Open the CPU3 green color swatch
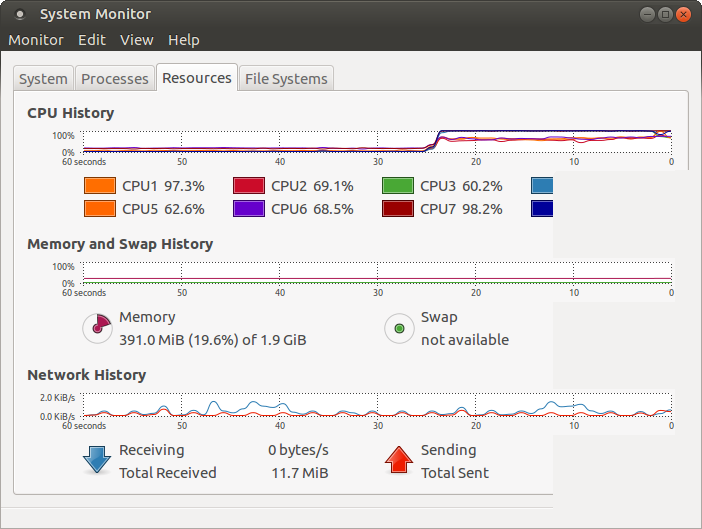 398,185
